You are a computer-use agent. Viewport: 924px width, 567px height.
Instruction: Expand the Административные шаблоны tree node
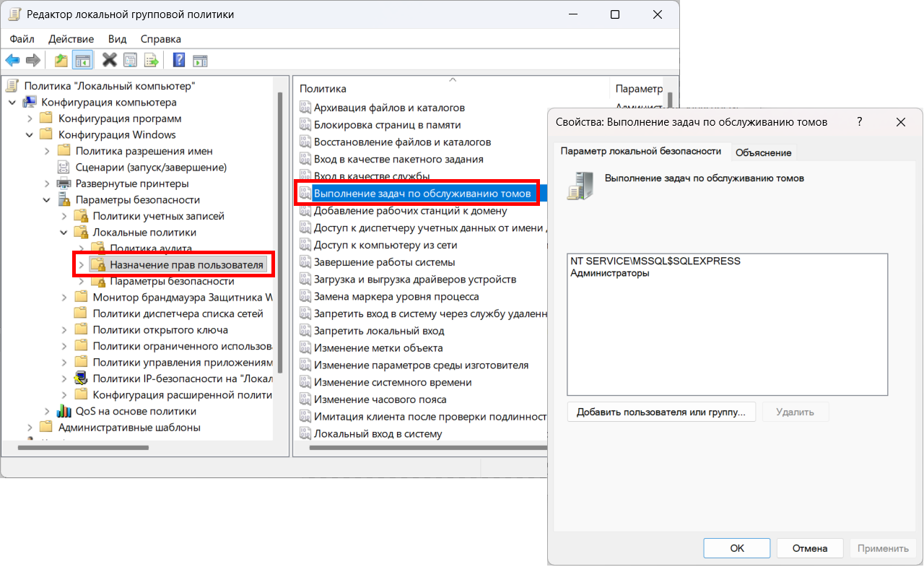tap(30, 428)
